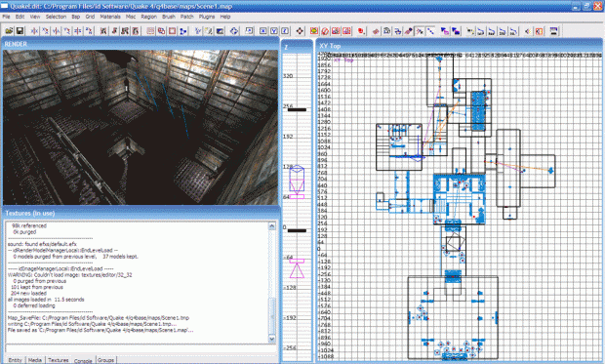Switch to the Entity tab
Image resolution: width=605 pixels, height=364 pixels.
click(x=15, y=360)
